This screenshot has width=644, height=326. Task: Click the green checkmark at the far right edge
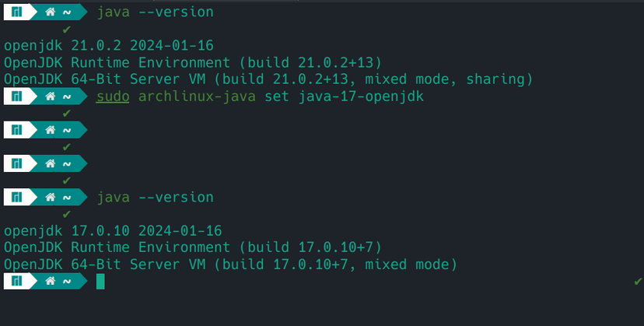pyautogui.click(x=638, y=281)
